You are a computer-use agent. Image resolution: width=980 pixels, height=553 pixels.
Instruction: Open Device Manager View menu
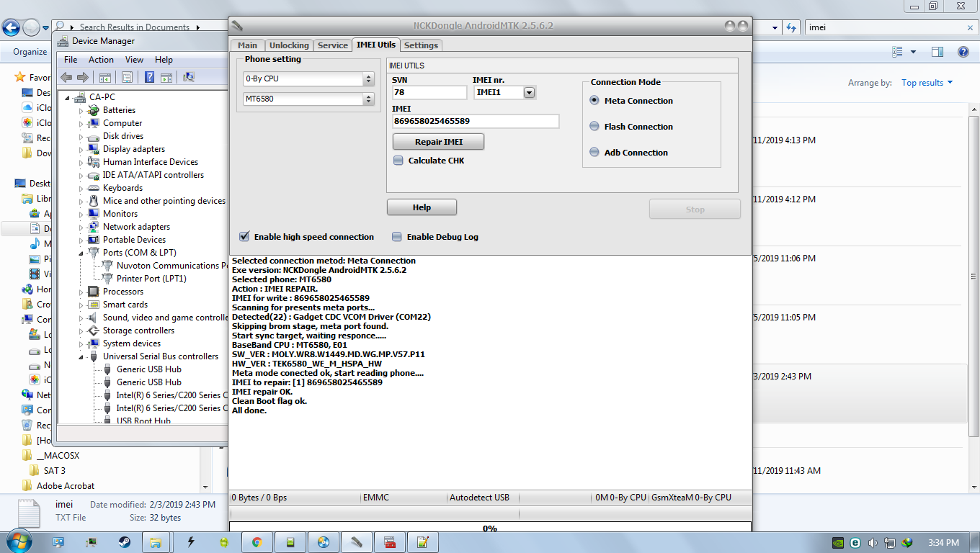coord(134,60)
